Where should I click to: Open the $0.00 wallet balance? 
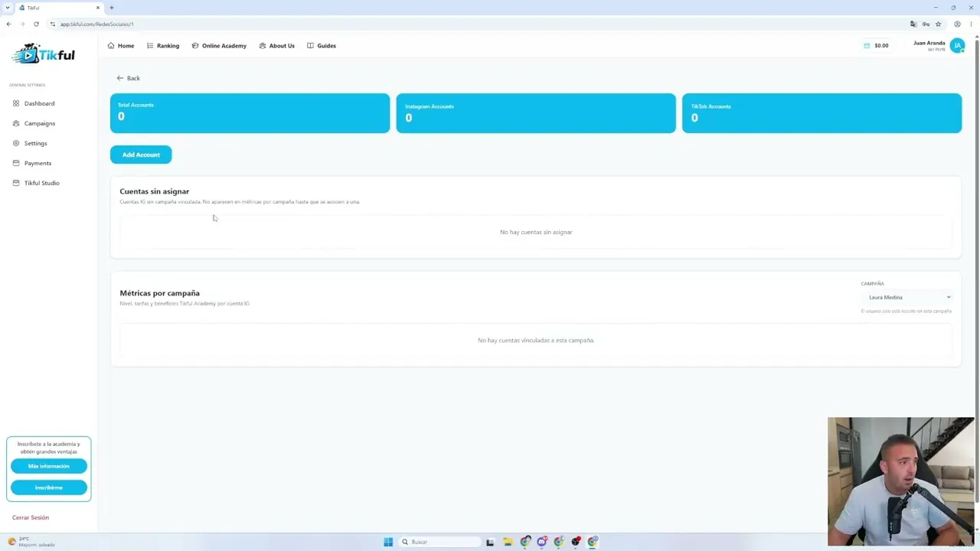[x=876, y=46]
